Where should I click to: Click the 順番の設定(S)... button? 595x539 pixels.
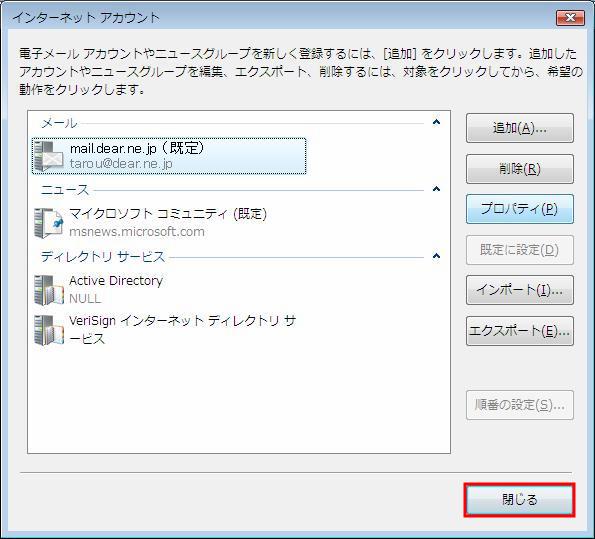point(519,405)
